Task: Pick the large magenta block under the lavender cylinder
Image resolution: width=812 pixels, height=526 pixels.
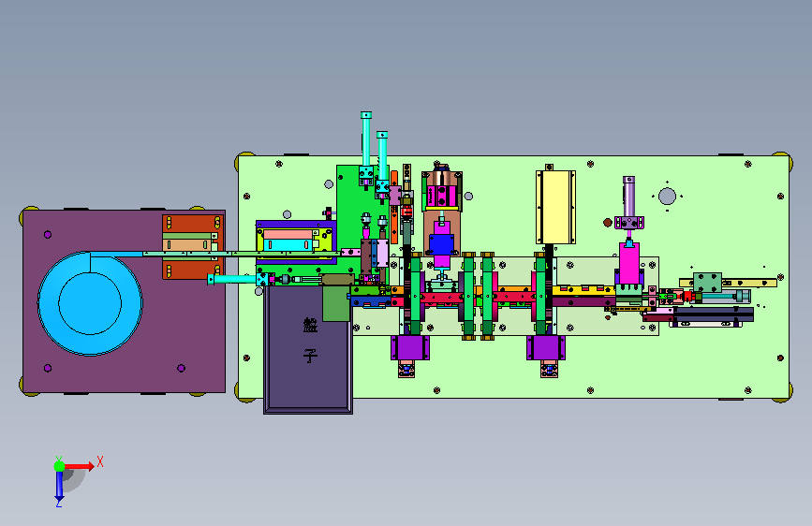Action: pyautogui.click(x=629, y=263)
